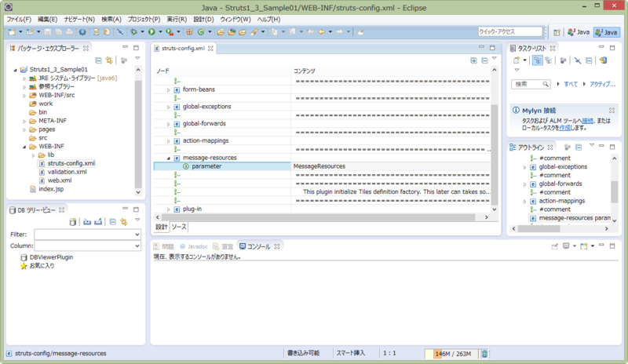
Task: Open the プロジェクト(P) menu
Action: (x=144, y=20)
